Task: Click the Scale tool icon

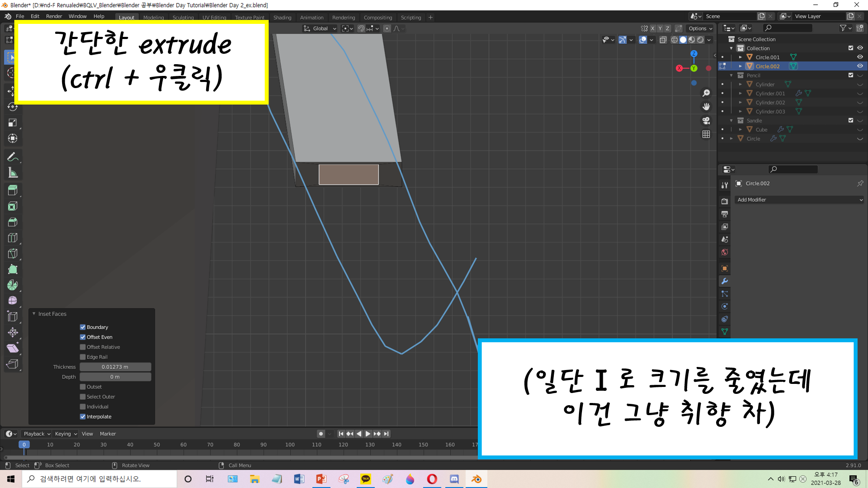Action: pos(13,123)
